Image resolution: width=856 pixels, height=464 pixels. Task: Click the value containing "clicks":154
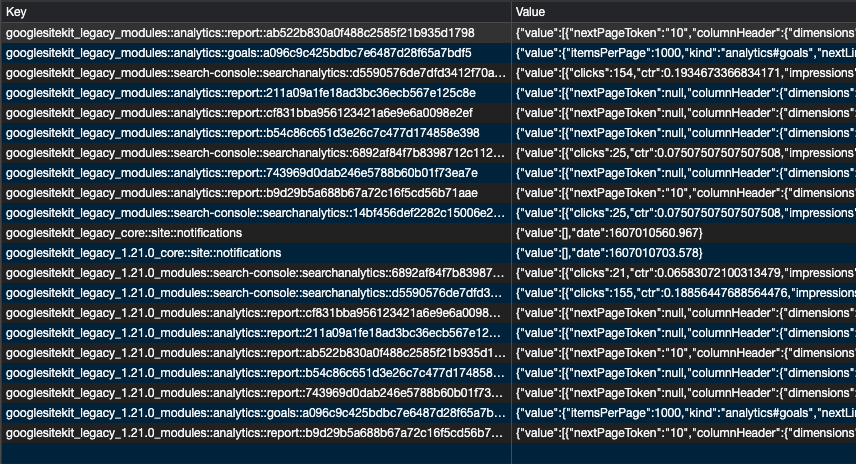point(684,73)
